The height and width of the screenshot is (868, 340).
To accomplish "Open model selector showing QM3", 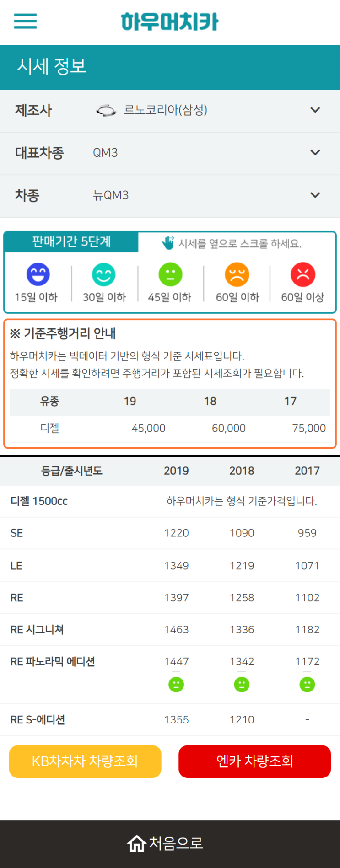I will [x=170, y=153].
